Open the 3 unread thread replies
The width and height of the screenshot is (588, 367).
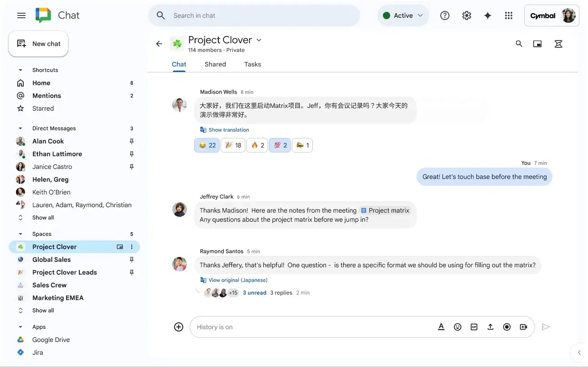pyautogui.click(x=254, y=293)
